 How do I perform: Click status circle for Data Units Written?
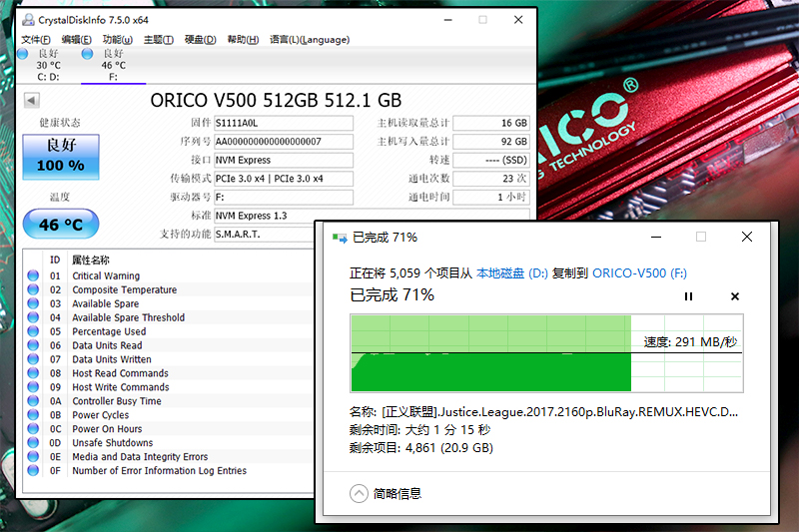tap(33, 359)
